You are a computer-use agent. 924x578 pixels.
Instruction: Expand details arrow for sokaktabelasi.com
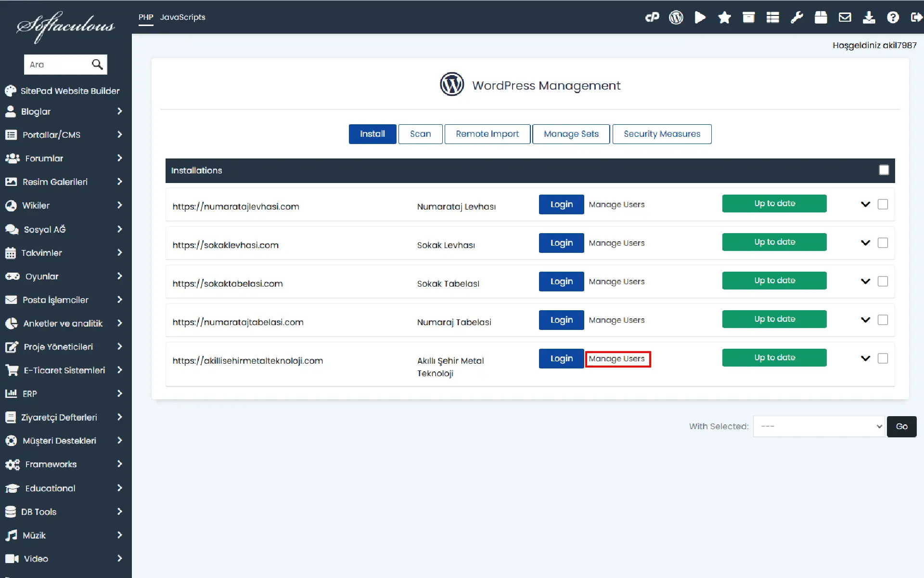[x=865, y=281]
